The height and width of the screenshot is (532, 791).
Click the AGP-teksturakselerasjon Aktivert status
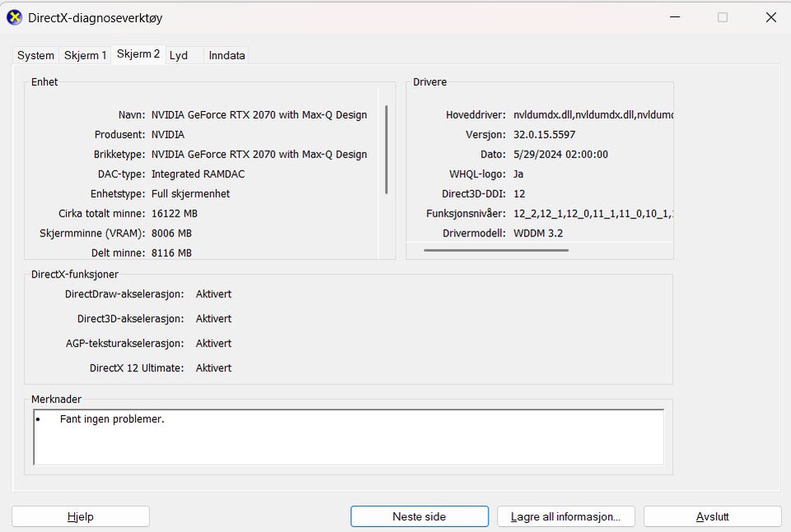213,343
